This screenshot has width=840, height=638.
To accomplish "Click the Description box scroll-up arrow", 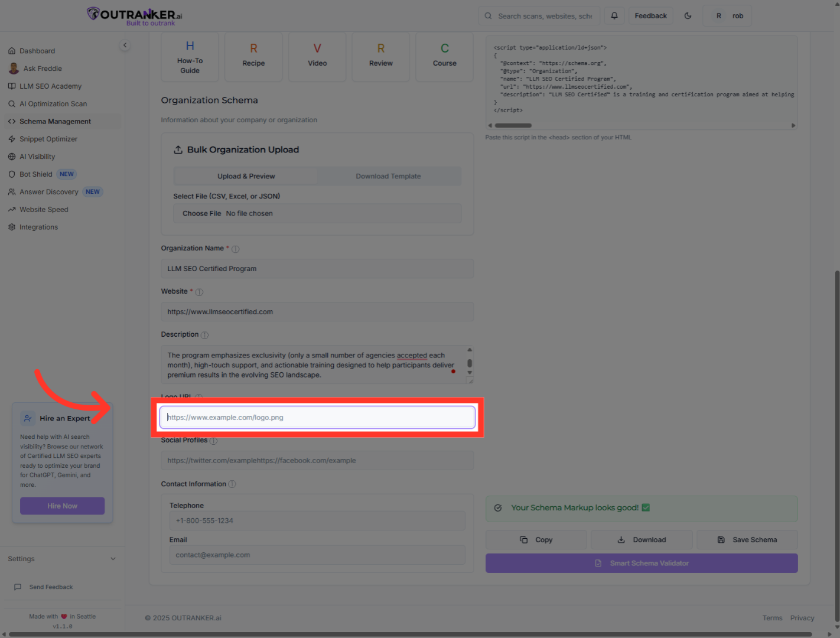I will 470,350.
